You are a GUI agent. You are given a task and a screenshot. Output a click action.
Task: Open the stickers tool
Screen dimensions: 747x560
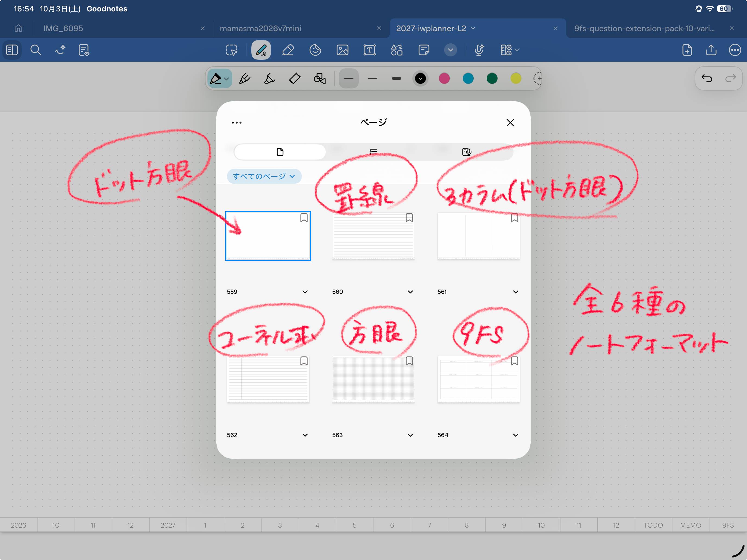315,50
